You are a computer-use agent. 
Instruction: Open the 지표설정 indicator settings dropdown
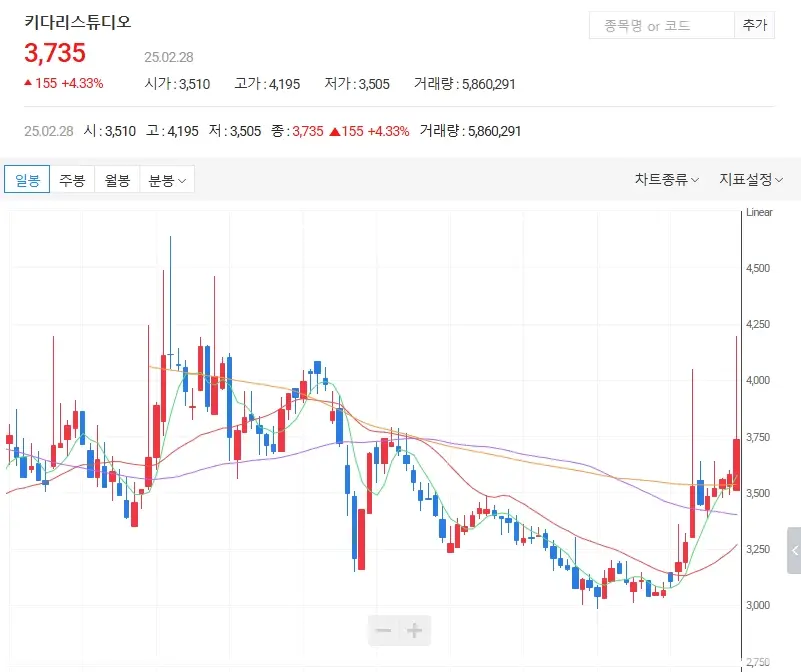(x=751, y=179)
